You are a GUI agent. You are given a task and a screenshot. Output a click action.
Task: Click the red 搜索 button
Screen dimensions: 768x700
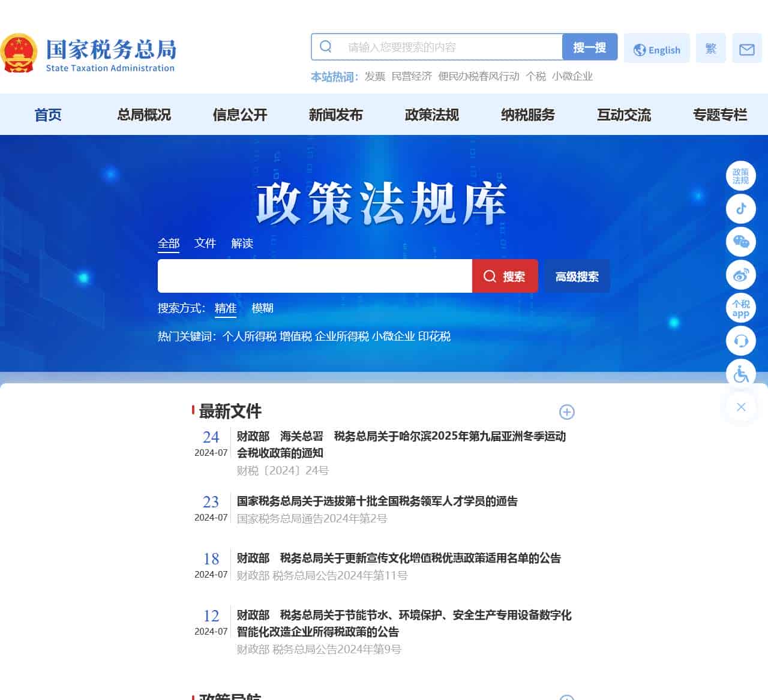505,276
